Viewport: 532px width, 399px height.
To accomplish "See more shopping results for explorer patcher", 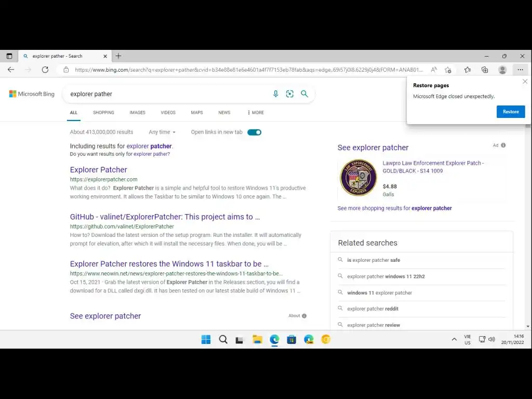I will tap(395, 208).
